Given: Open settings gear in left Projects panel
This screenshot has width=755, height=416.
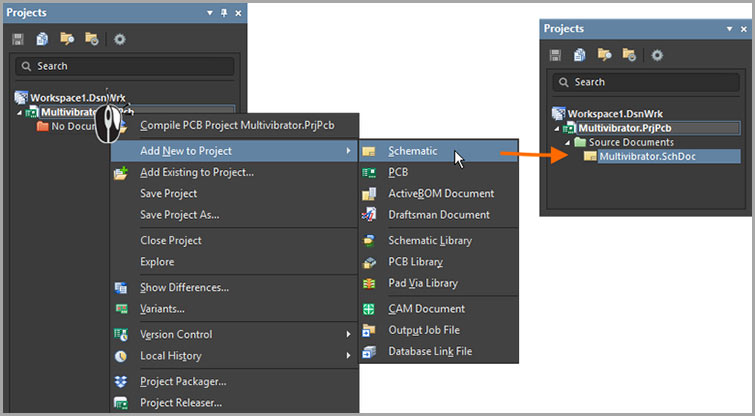Looking at the screenshot, I should [119, 39].
